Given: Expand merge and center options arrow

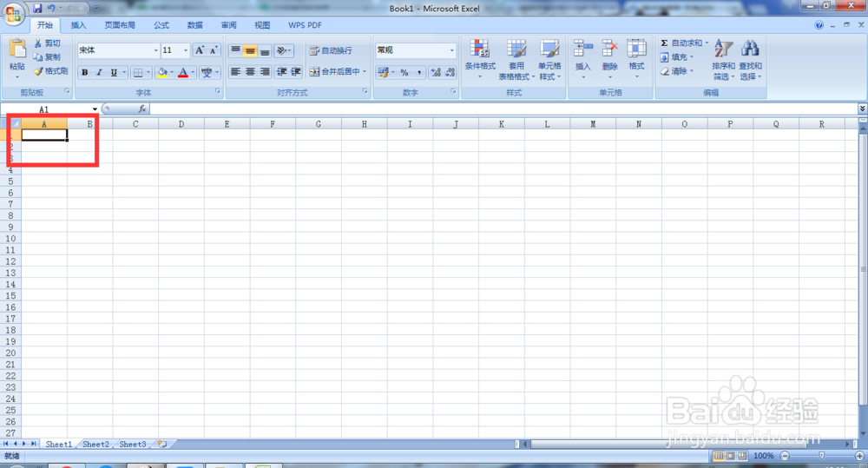Looking at the screenshot, I should point(365,71).
